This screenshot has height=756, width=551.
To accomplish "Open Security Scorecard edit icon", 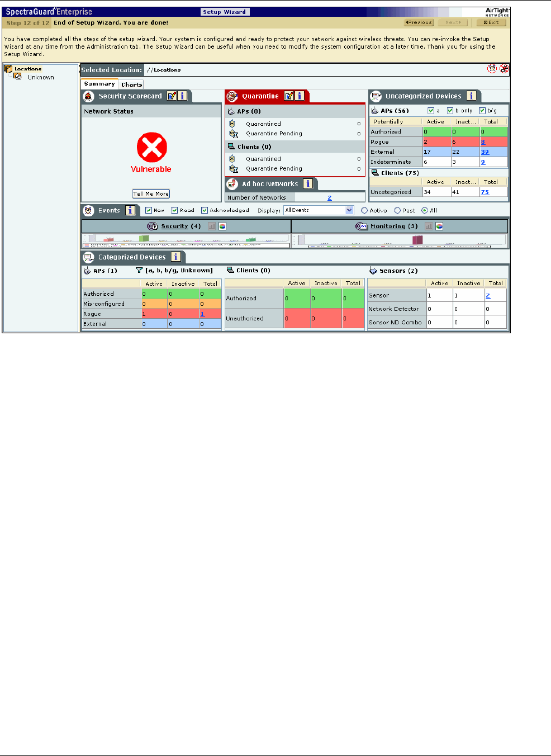I will coord(172,96).
